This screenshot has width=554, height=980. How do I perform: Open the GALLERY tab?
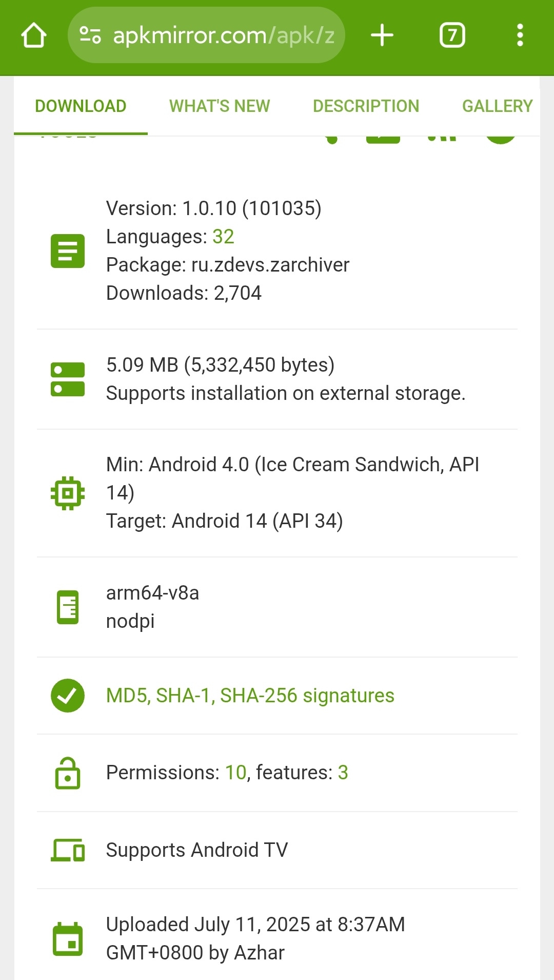497,106
